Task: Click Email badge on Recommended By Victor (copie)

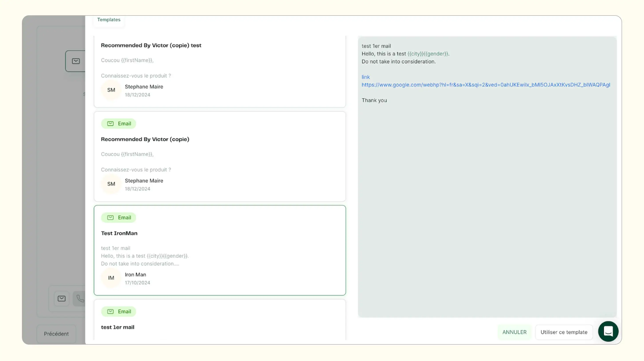Action: click(118, 124)
